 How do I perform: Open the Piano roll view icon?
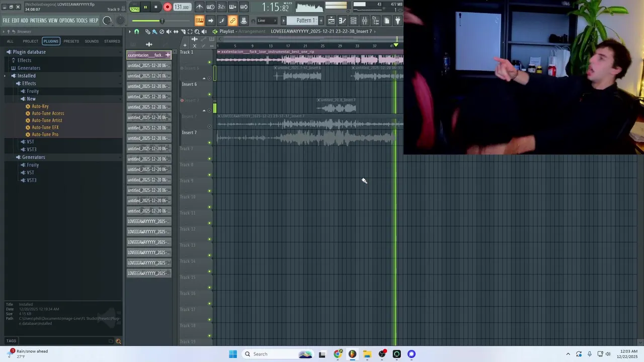342,21
